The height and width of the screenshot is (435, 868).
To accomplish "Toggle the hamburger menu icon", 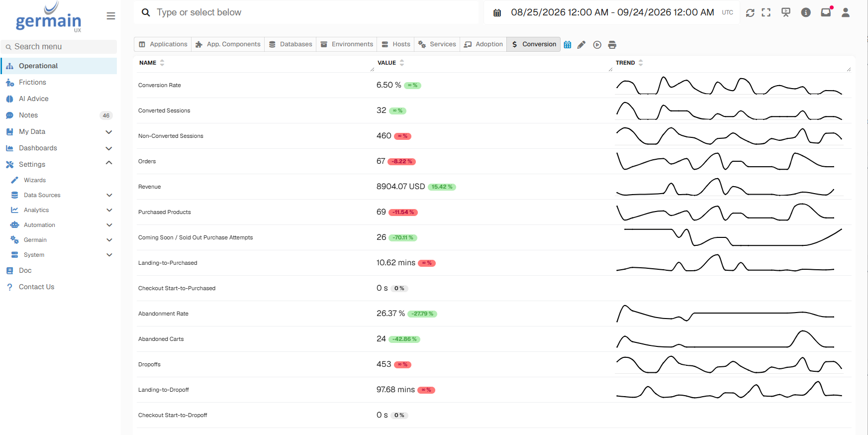I will (x=111, y=16).
